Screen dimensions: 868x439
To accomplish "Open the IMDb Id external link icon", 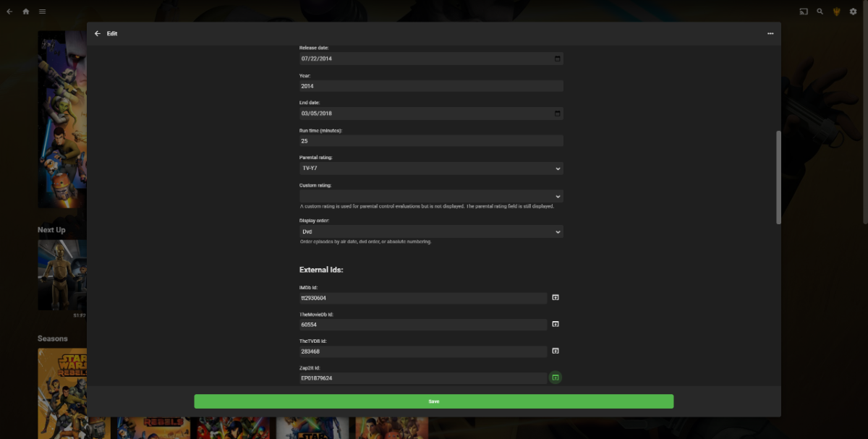I will pos(556,297).
